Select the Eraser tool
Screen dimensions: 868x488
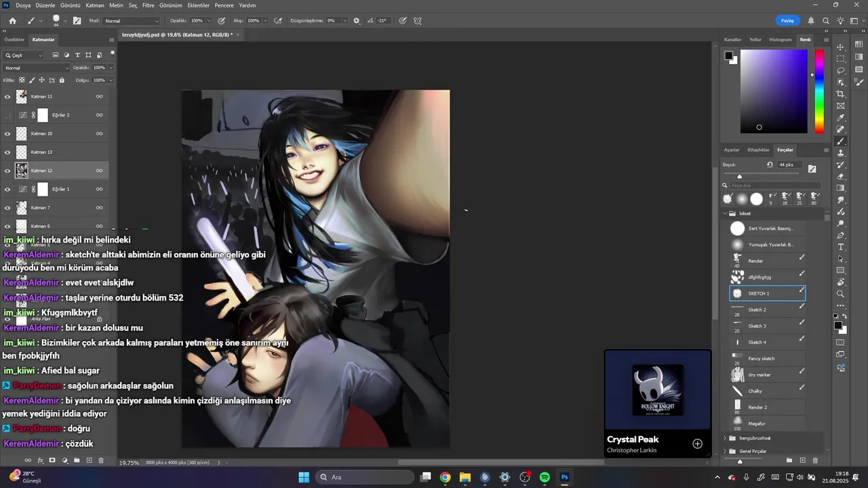841,176
